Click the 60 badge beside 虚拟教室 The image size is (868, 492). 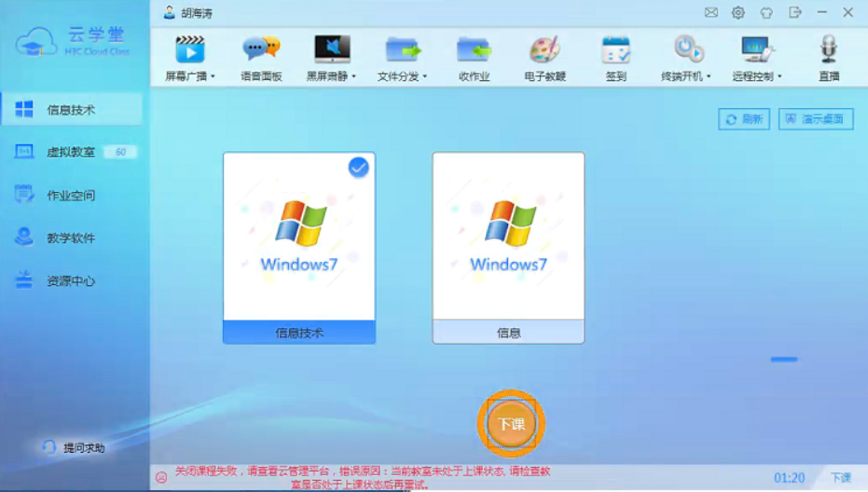click(120, 152)
